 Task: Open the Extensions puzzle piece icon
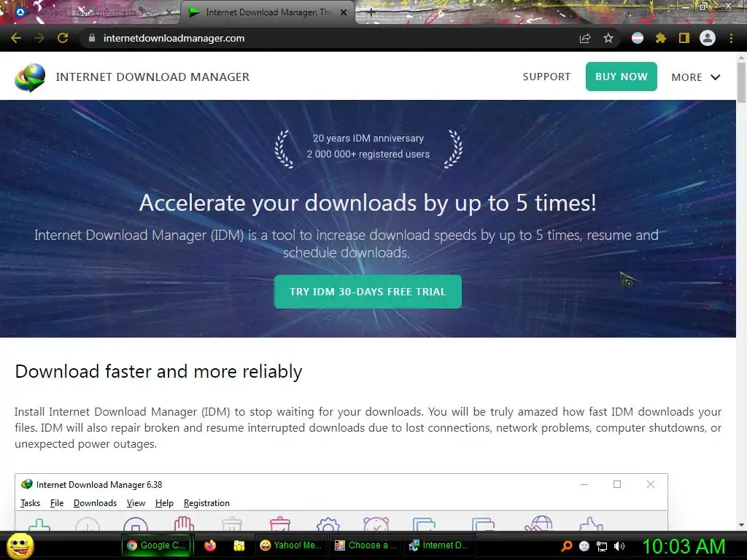coord(661,38)
